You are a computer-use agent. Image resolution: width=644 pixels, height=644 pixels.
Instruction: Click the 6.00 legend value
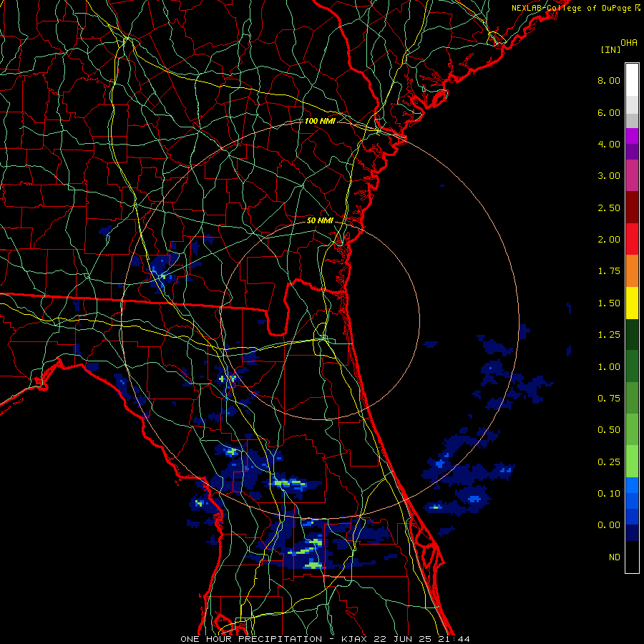click(x=609, y=112)
